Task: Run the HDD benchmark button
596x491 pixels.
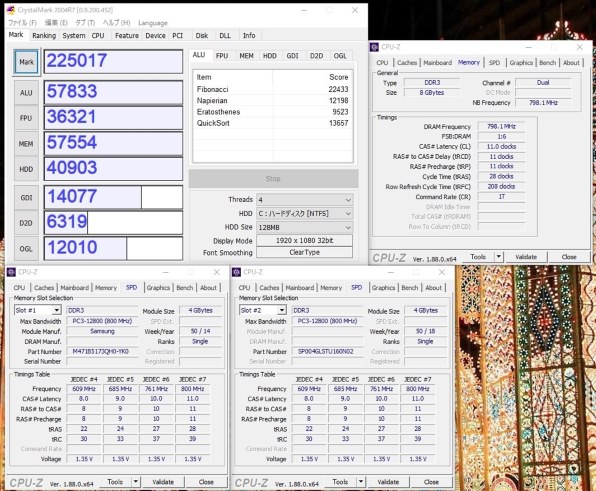Action: tap(26, 169)
